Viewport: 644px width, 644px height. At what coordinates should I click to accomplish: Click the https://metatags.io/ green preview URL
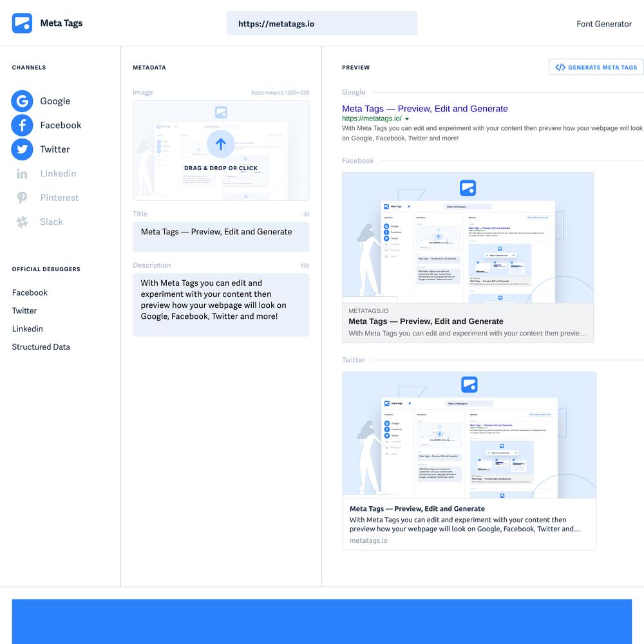(372, 118)
